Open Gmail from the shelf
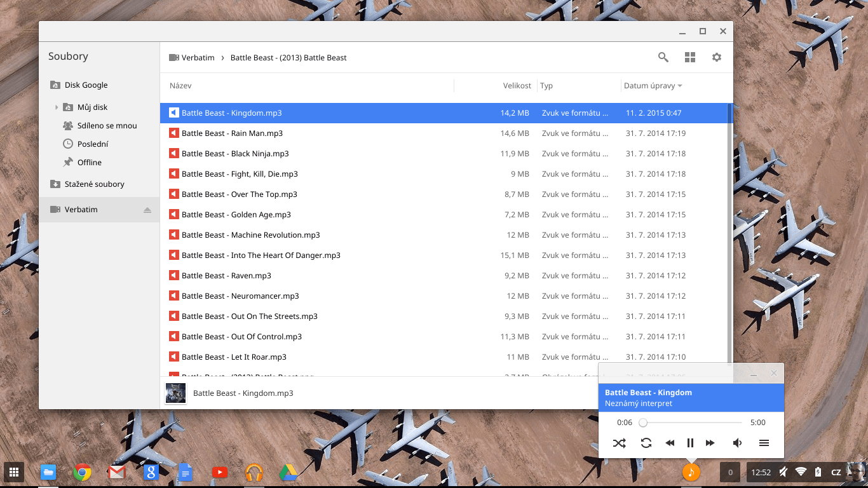The height and width of the screenshot is (488, 868). coord(116,472)
